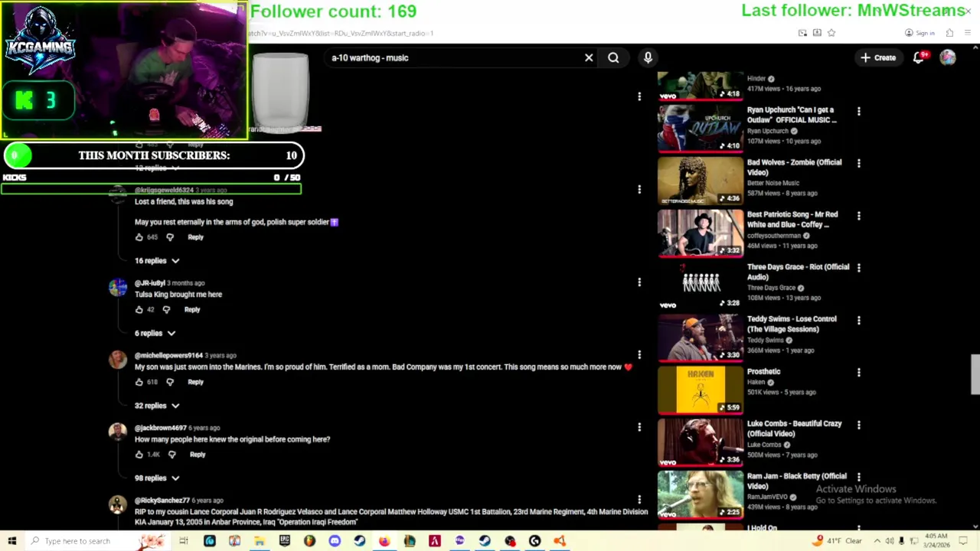
Task: Open more options for Teddy Swims video
Action: click(858, 320)
